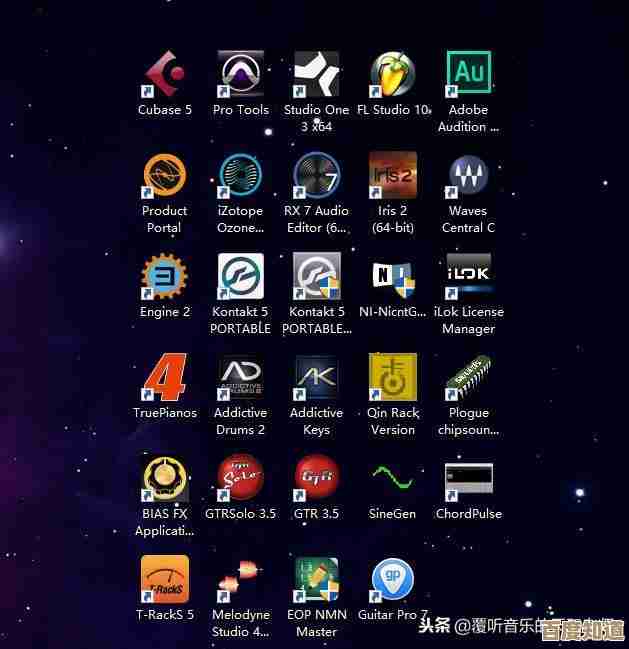Launch Addictive Drums 2
This screenshot has height=649, width=629.
tap(241, 377)
